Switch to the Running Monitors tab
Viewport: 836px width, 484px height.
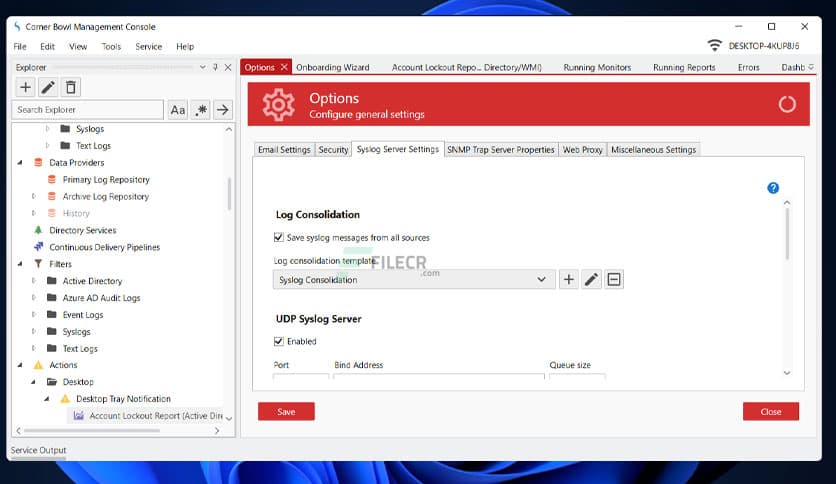click(597, 67)
